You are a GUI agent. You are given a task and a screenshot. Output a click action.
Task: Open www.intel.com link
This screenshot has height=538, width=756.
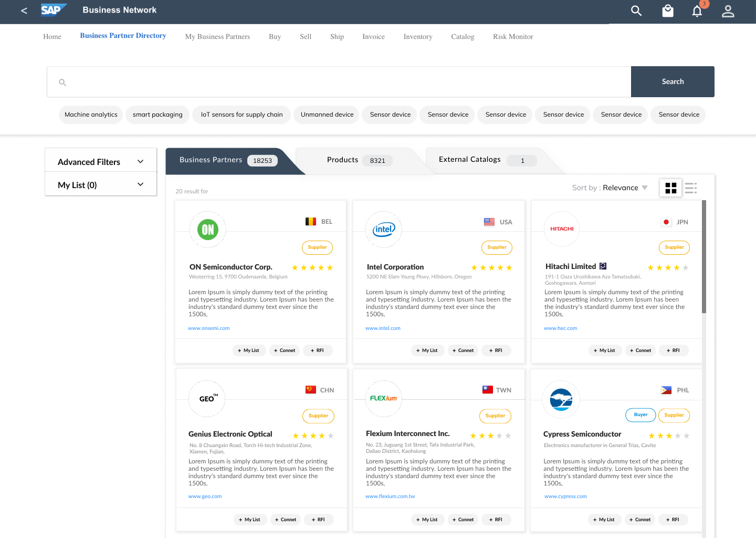(383, 328)
